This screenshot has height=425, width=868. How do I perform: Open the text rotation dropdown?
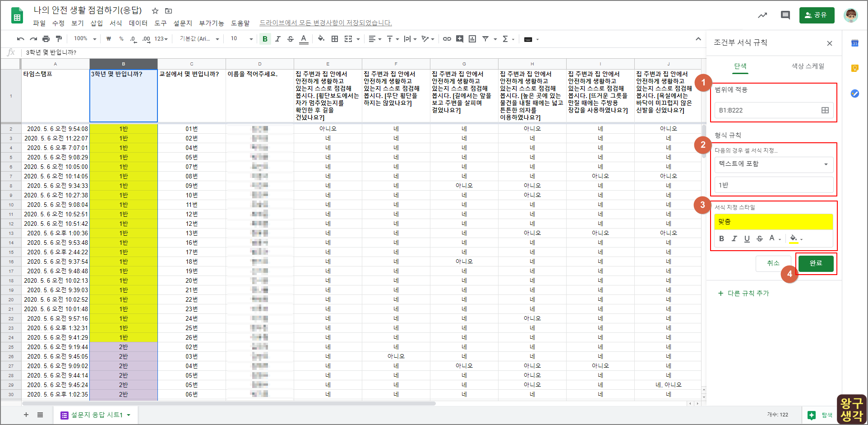click(x=428, y=39)
